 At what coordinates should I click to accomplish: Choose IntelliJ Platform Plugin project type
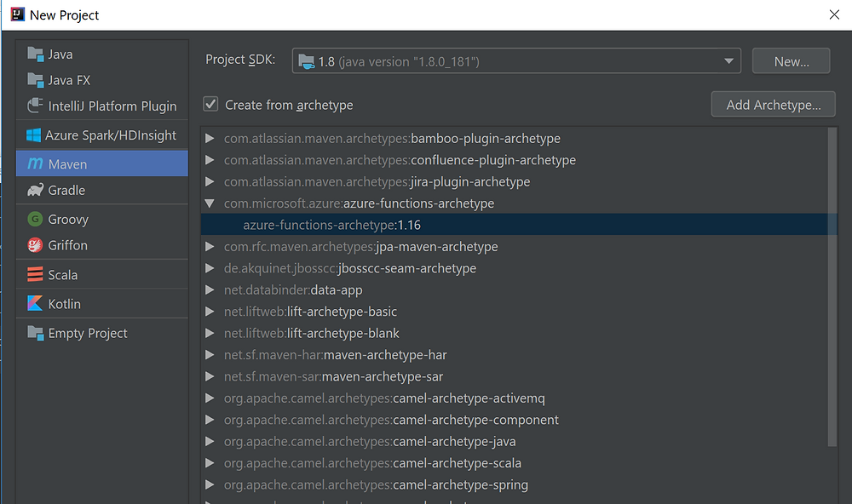click(x=102, y=106)
